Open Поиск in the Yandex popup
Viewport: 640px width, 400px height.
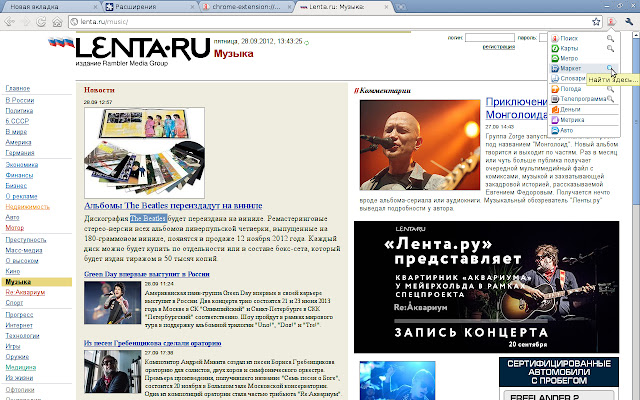pyautogui.click(x=569, y=38)
